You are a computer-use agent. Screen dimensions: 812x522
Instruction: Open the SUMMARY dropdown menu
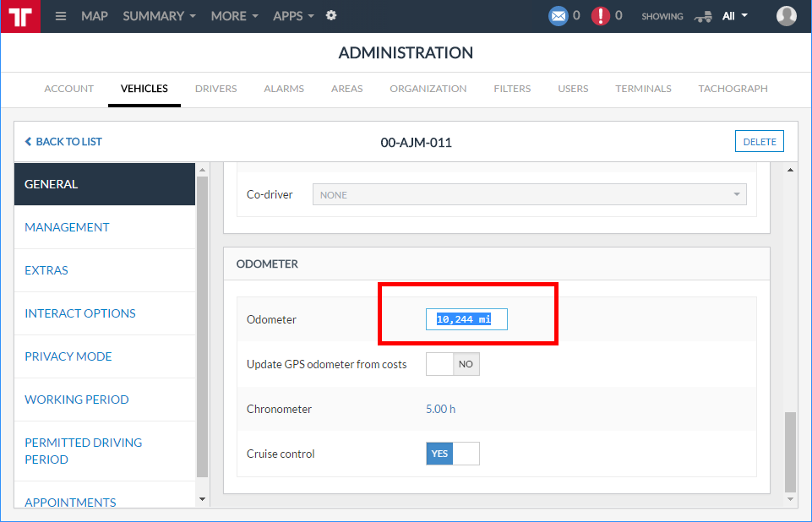coord(159,16)
